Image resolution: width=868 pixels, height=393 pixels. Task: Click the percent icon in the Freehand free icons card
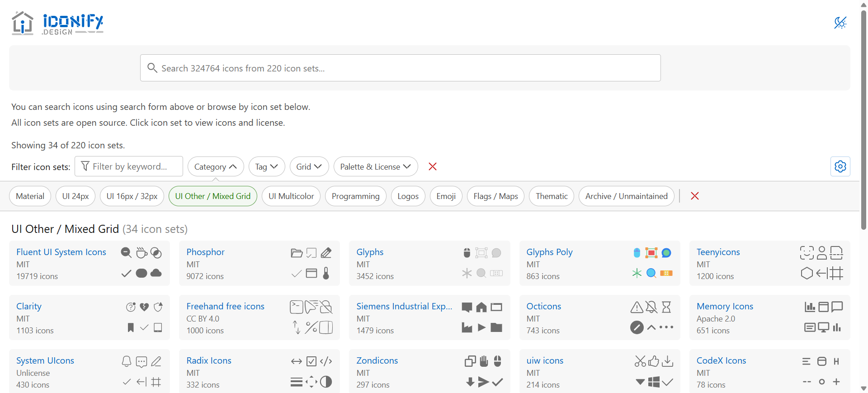tap(311, 327)
